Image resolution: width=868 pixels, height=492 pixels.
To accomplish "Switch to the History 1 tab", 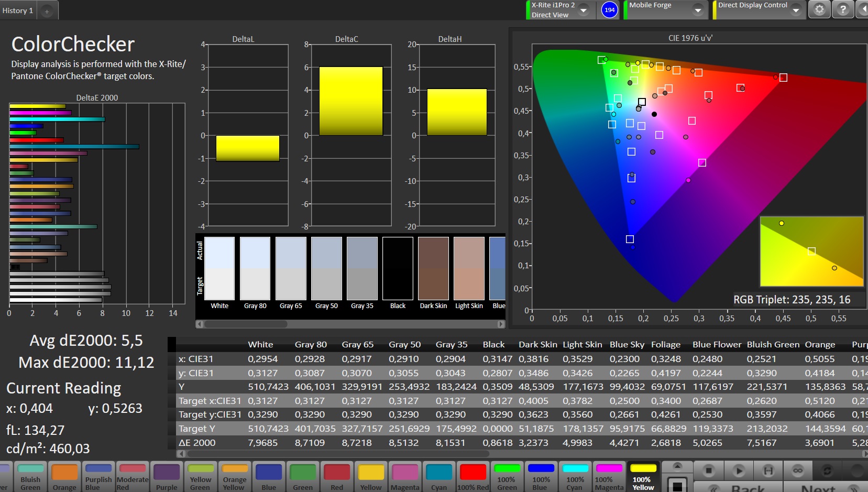I will [x=18, y=10].
